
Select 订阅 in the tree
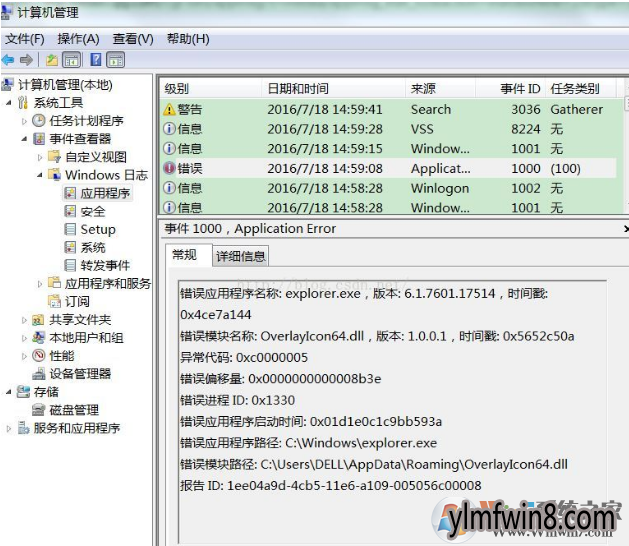[77, 301]
